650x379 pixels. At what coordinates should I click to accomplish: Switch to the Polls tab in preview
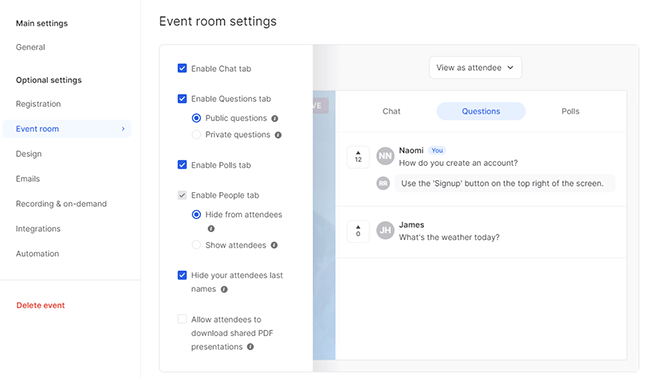click(x=570, y=111)
